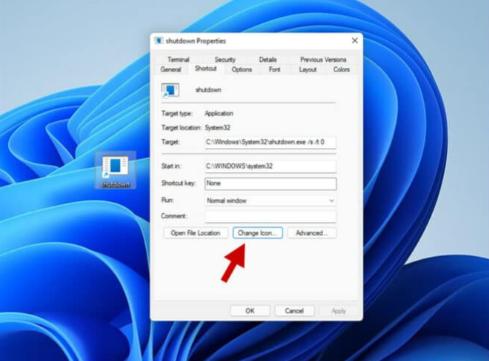489x361 pixels.
Task: Click the shutdown icon inside Properties dialog
Action: coord(170,90)
